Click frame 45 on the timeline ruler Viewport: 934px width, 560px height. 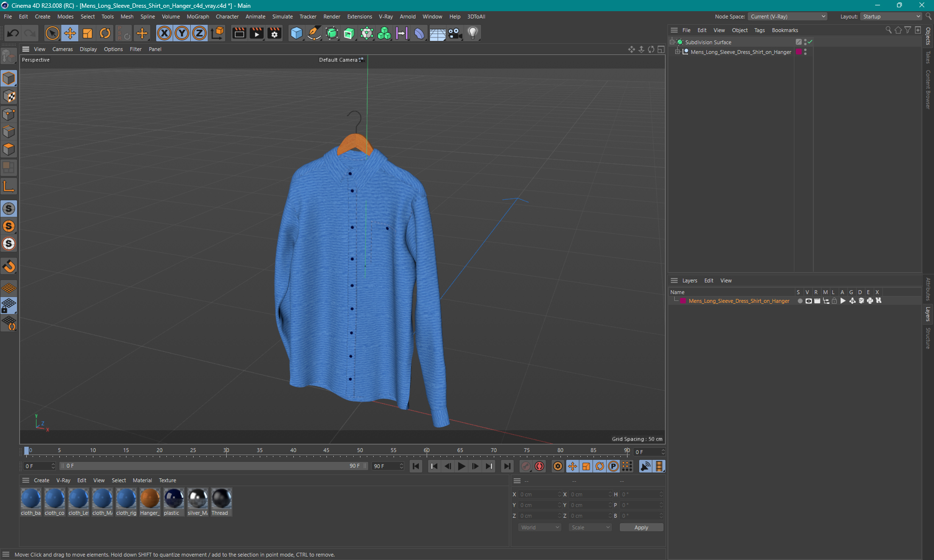pos(326,451)
